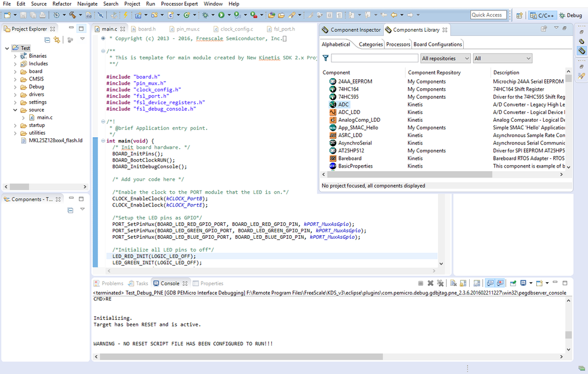This screenshot has width=588, height=374.
Task: Select MKL25Z128xxx4_flash.ld file in Project Explorer
Action: pyautogui.click(x=55, y=141)
